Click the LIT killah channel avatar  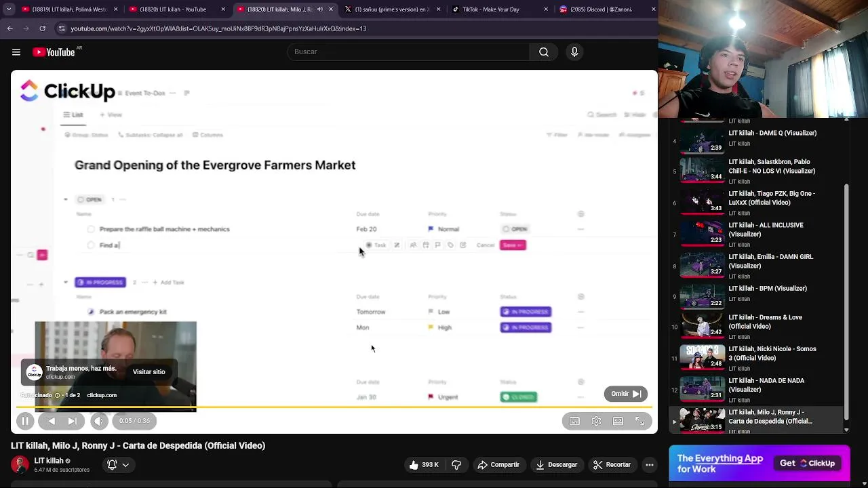point(20,464)
